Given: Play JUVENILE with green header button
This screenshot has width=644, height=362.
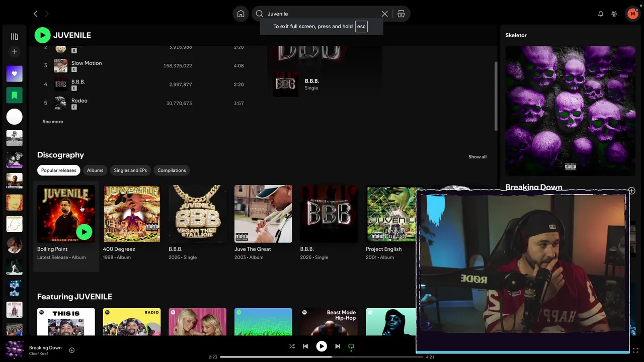Looking at the screenshot, I should (x=42, y=35).
